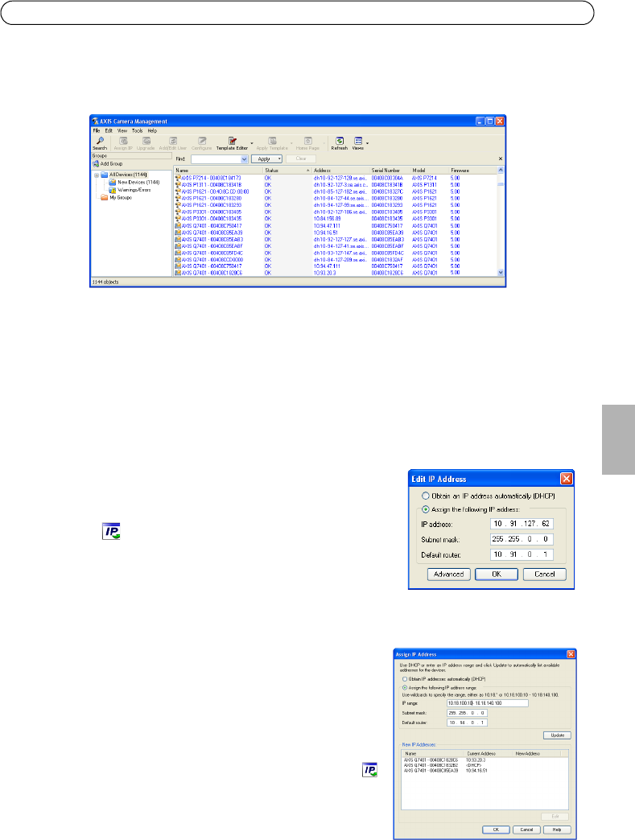Open the View menu
This screenshot has width=635, height=840.
(122, 130)
